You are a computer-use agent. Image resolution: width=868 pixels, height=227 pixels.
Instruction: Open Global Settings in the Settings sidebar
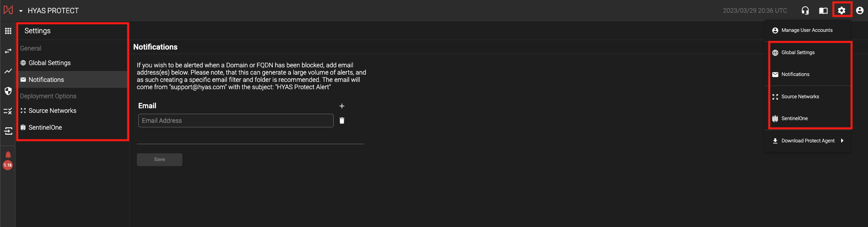click(x=50, y=63)
